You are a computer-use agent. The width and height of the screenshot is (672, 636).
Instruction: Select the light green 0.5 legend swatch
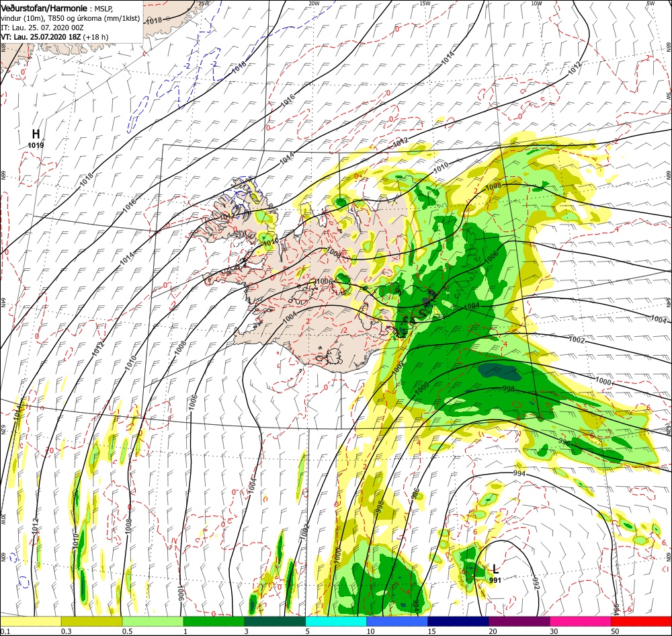[153, 622]
